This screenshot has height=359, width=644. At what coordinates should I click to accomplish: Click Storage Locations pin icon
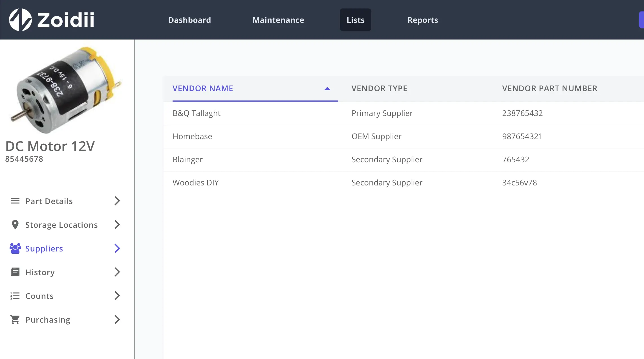(x=15, y=225)
